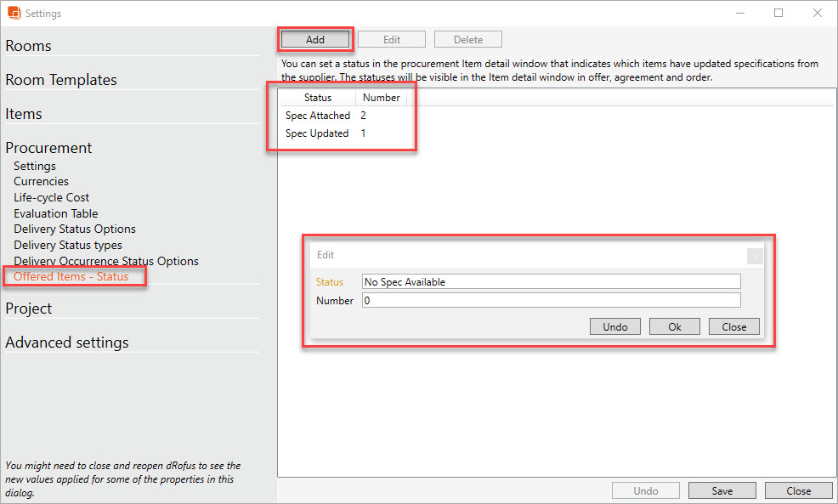Click Save at the dialog bottom
The height and width of the screenshot is (504, 838).
point(722,490)
